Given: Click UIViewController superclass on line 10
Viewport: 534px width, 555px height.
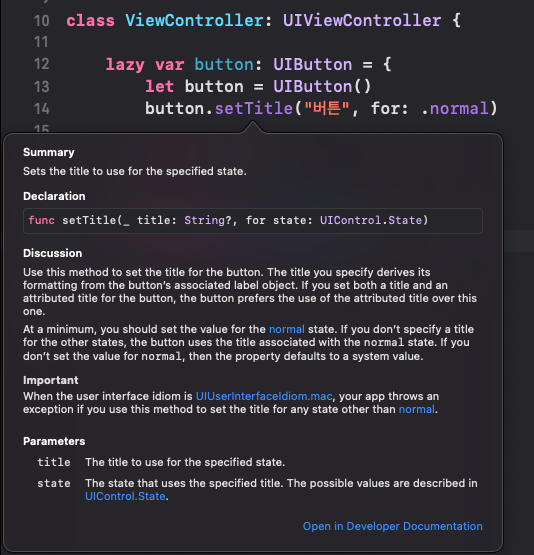Looking at the screenshot, I should pos(362,20).
